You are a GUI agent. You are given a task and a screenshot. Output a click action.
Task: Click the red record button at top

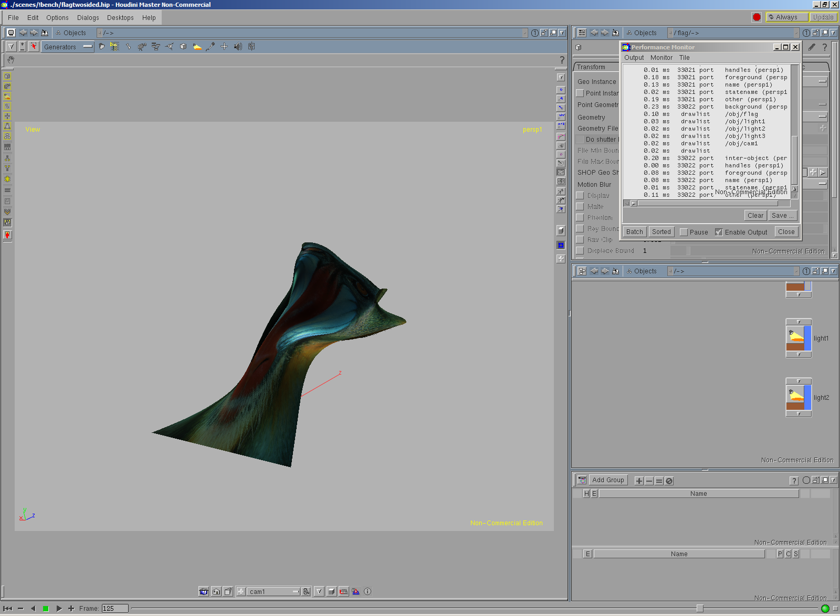(757, 17)
